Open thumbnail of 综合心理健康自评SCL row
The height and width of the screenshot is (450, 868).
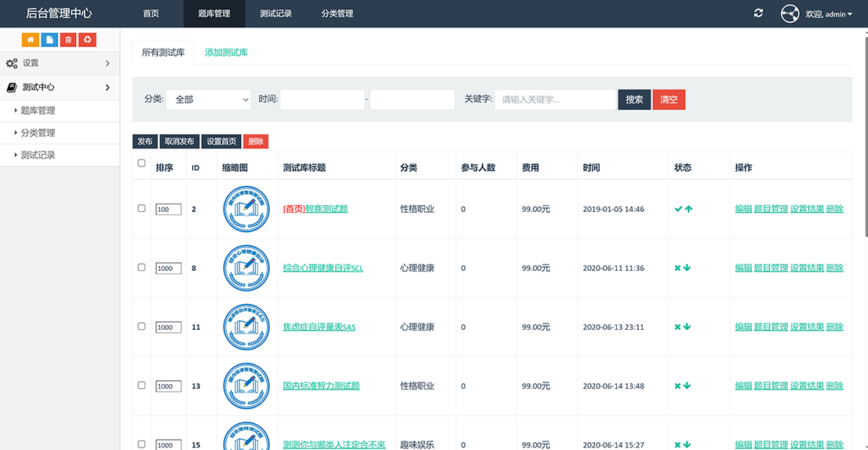point(246,268)
